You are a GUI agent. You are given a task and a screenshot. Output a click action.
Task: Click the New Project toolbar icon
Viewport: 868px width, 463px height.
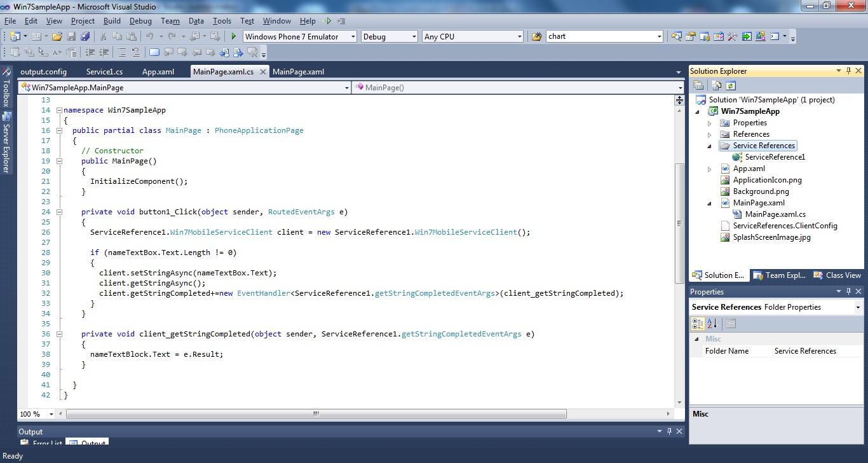coord(14,36)
